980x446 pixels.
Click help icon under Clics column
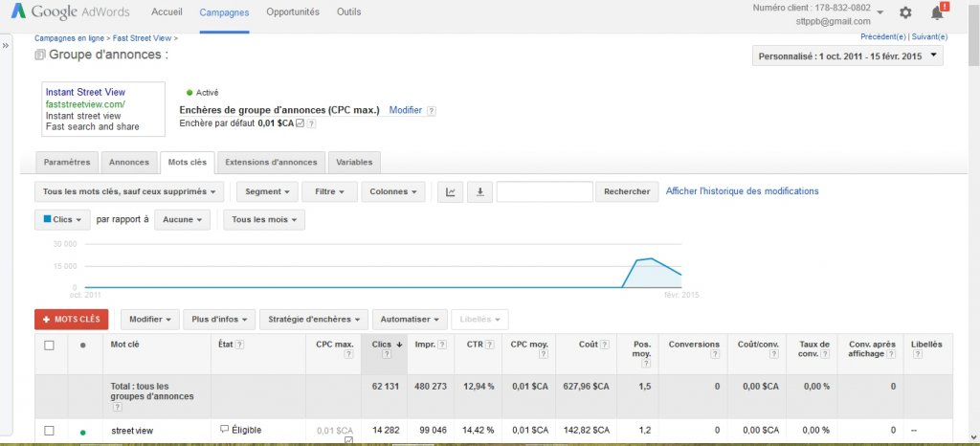387,354
